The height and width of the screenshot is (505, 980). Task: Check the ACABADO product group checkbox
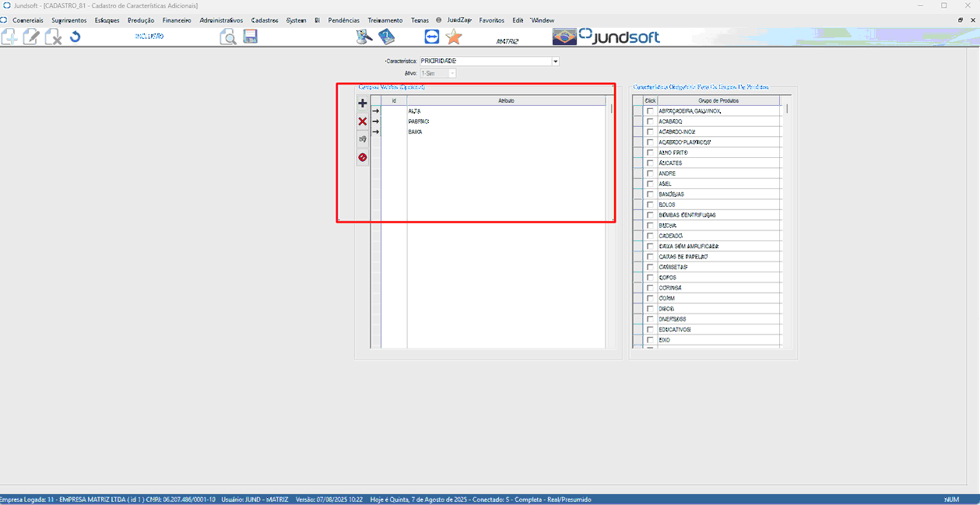click(650, 121)
